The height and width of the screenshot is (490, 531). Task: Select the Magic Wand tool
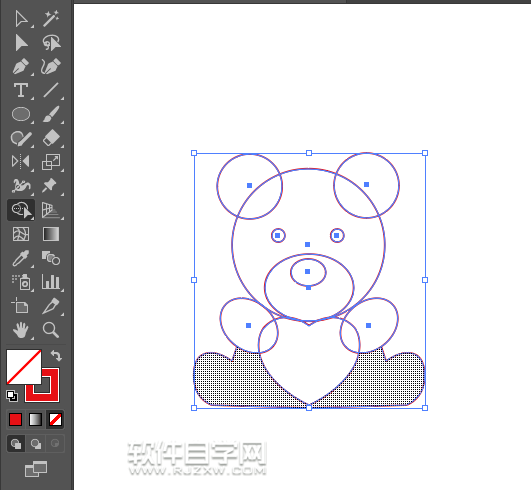click(x=51, y=19)
